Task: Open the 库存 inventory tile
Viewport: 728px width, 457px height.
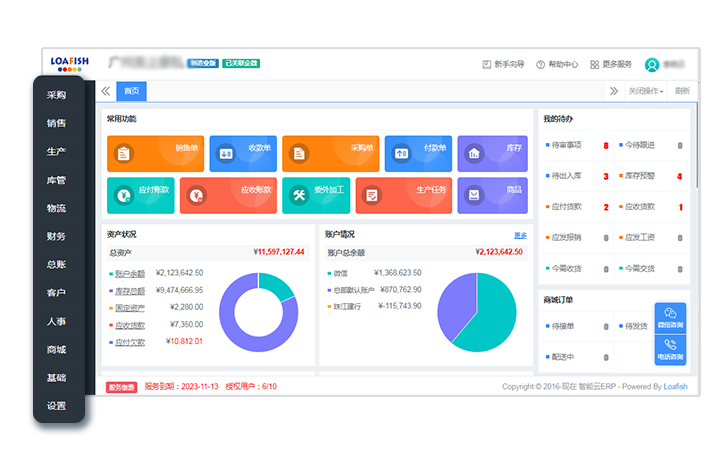Action: click(492, 153)
